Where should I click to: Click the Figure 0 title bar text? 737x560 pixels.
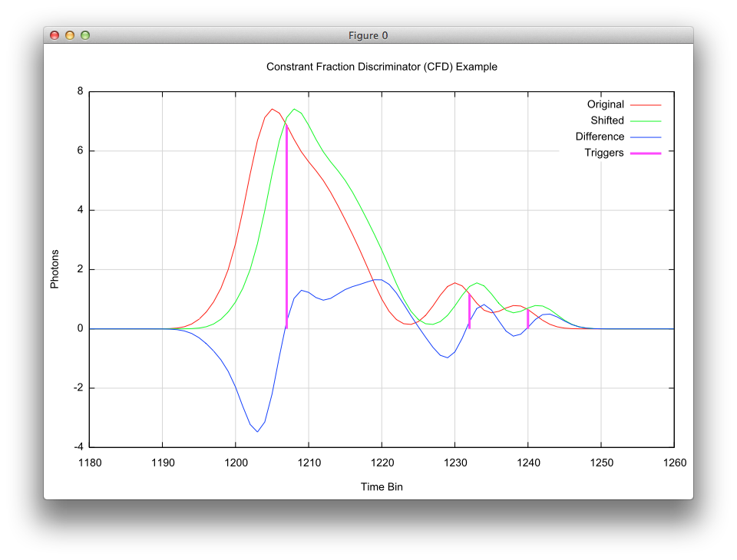pos(368,35)
